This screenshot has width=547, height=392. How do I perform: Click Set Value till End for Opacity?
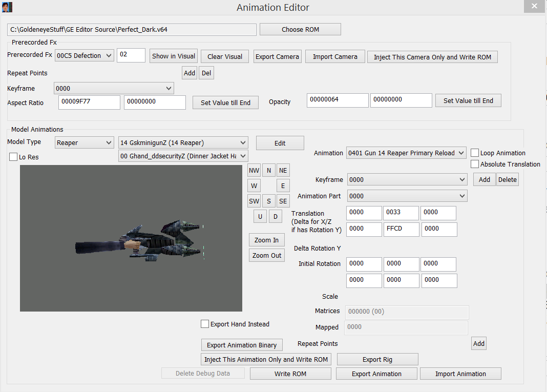coord(468,100)
